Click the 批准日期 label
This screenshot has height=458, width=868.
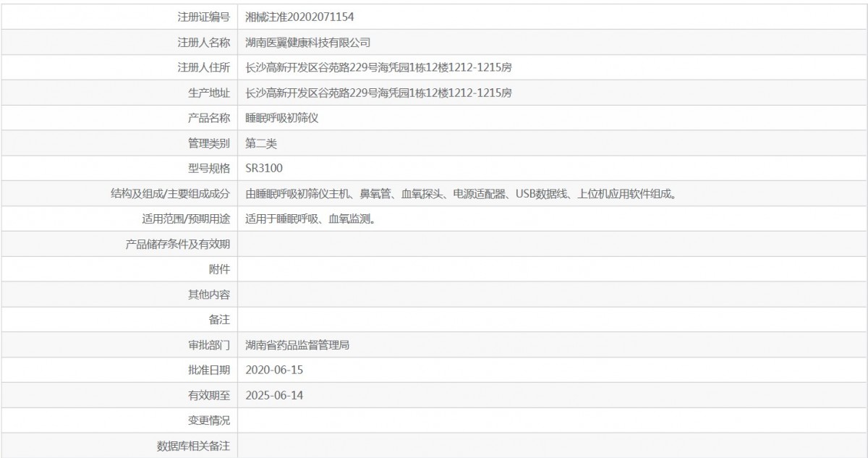click(209, 370)
